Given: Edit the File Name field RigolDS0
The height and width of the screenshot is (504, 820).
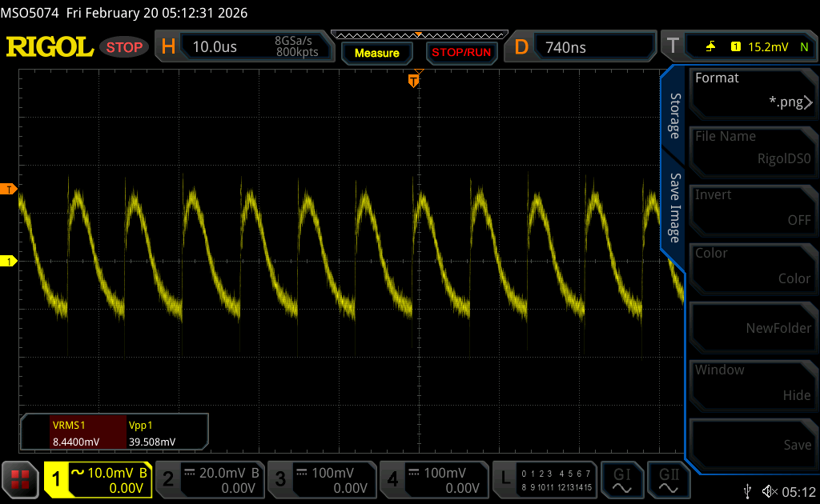Looking at the screenshot, I should 751,149.
